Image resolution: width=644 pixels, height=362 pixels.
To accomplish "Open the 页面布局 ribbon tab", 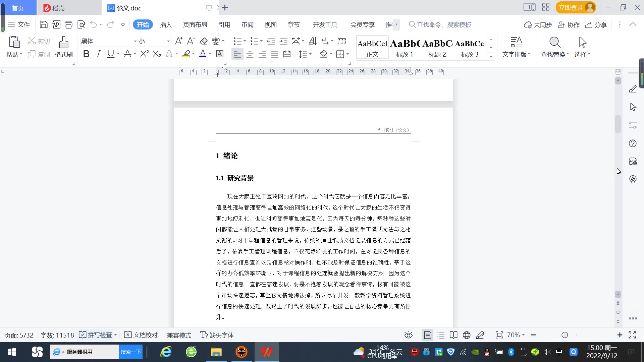I will tap(195, 25).
